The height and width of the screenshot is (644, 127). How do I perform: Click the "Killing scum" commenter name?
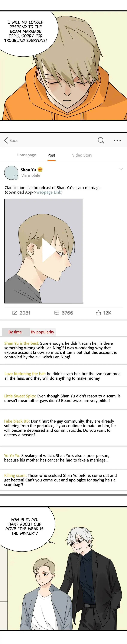[x=16, y=475]
